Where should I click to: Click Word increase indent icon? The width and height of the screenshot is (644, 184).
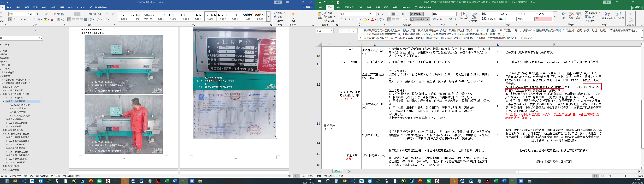[x=94, y=14]
